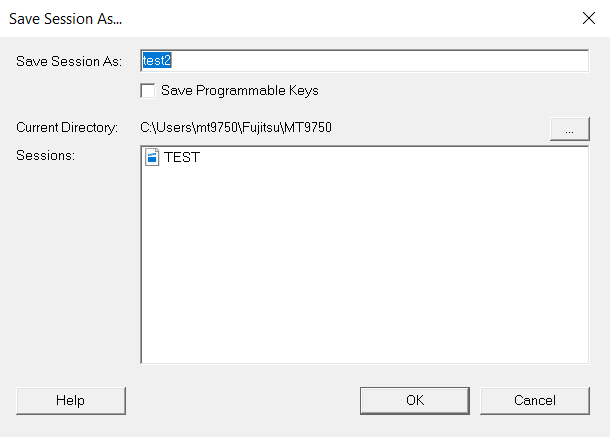This screenshot has width=610, height=437.
Task: Click the Save Session As: field label
Action: point(69,61)
